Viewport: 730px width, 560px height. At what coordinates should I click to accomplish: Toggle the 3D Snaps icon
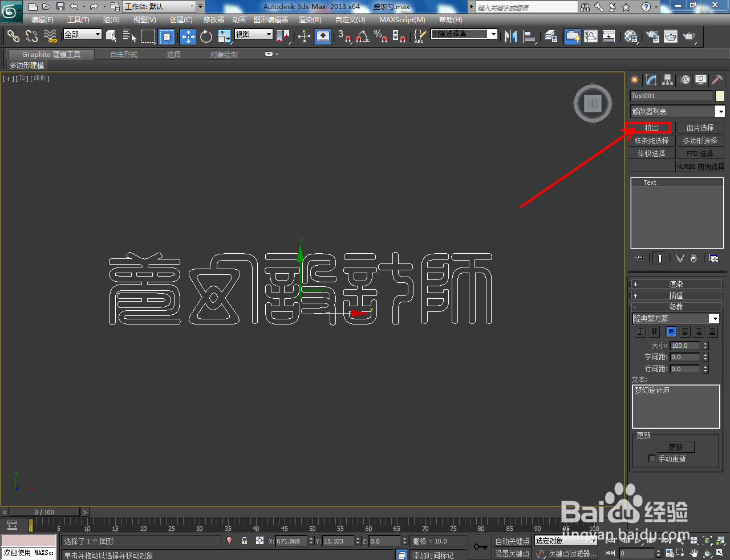pos(344,36)
